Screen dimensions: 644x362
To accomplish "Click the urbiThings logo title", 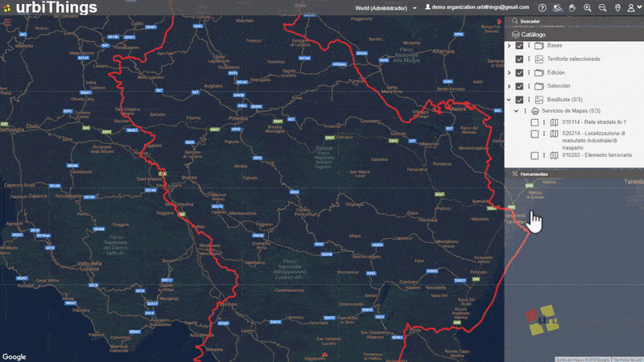I will 56,7.
